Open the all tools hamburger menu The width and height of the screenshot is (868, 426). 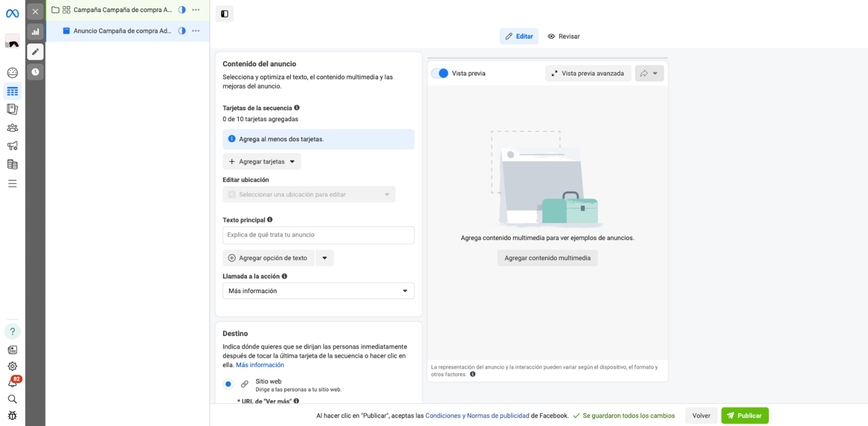click(x=12, y=183)
